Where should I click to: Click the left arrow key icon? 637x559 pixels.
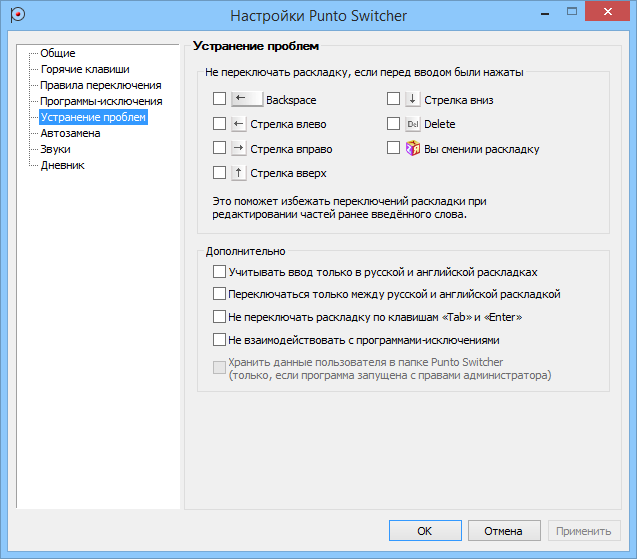[239, 124]
